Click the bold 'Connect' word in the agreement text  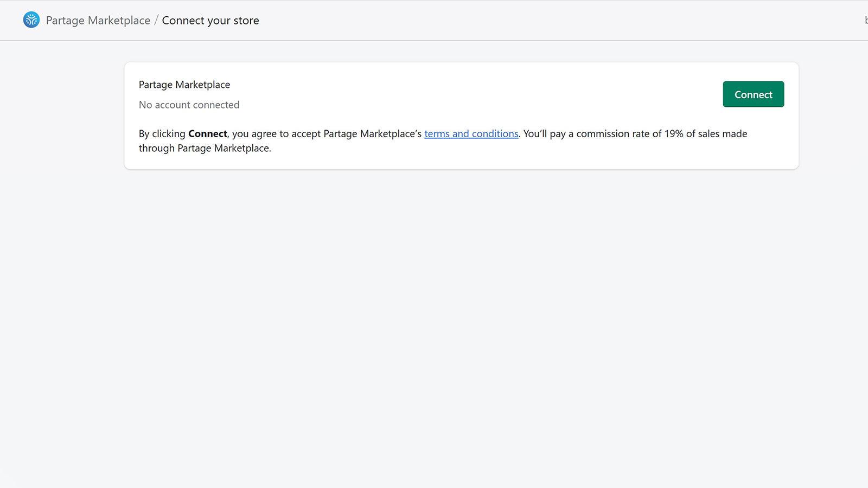(207, 133)
